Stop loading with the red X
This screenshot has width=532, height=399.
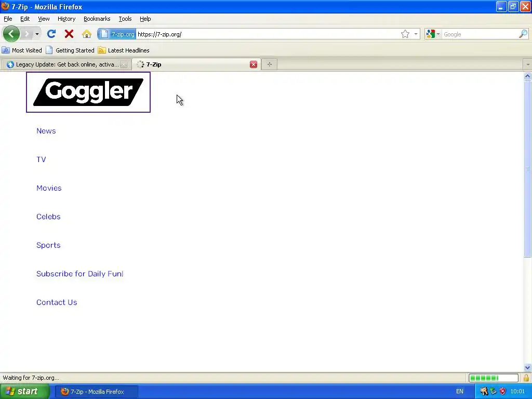click(x=69, y=34)
